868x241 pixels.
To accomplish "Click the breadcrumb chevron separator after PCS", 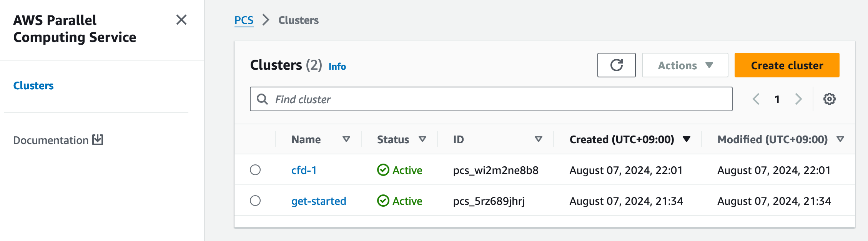I will (266, 20).
